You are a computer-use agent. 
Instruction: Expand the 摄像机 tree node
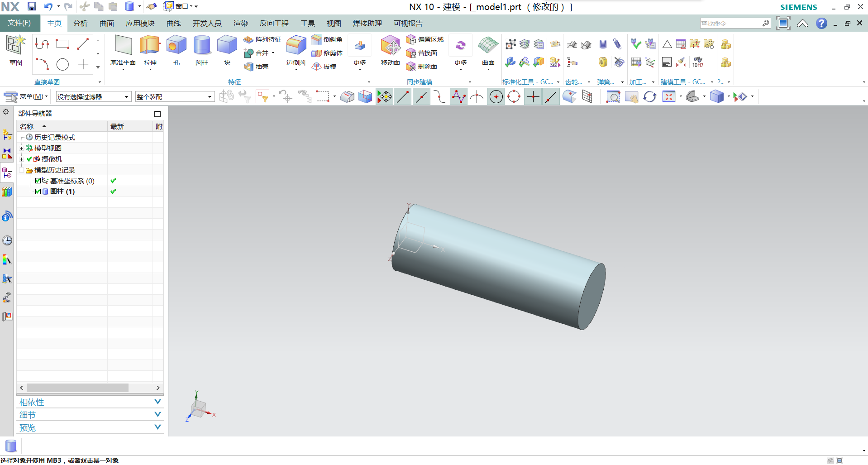click(x=21, y=159)
